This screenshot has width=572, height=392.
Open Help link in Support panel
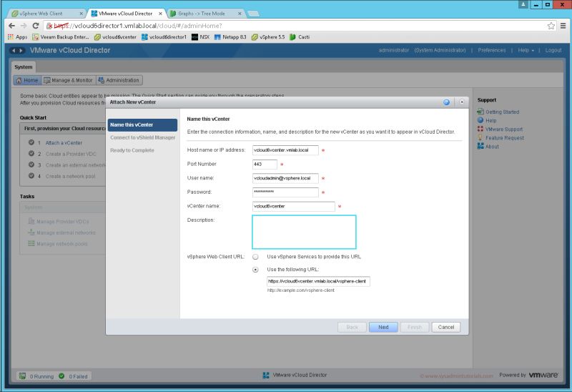487,120
